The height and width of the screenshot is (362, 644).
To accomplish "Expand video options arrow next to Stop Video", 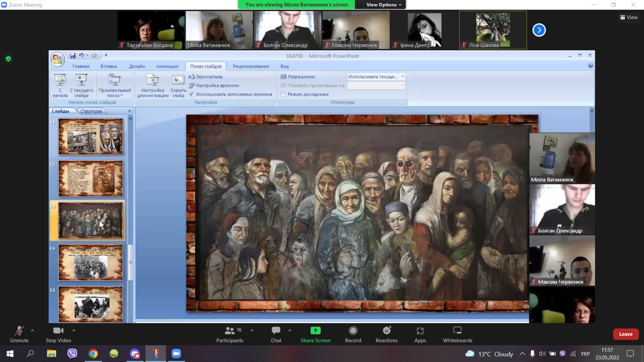I will (74, 330).
